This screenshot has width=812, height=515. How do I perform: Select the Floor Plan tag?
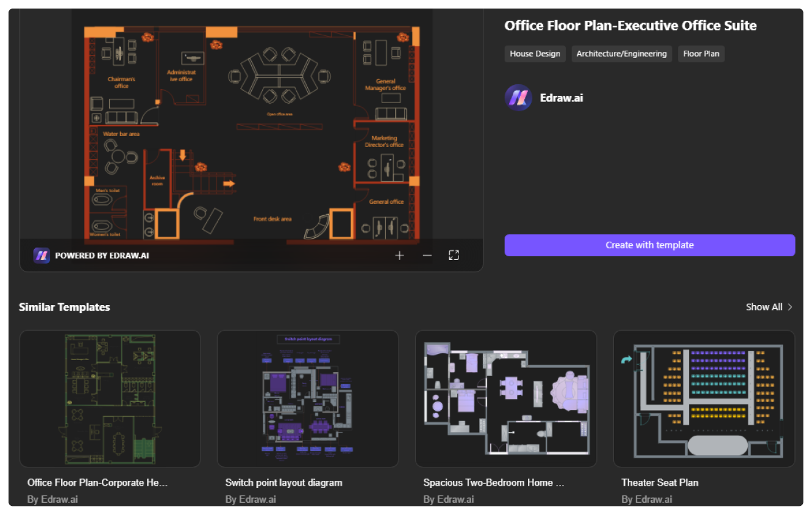pos(701,54)
